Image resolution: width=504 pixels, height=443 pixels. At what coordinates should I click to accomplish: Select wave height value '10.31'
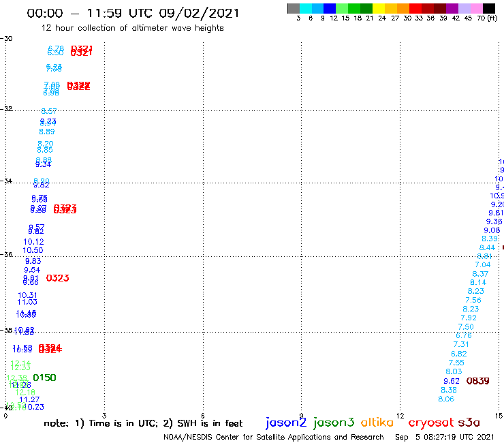tap(27, 295)
